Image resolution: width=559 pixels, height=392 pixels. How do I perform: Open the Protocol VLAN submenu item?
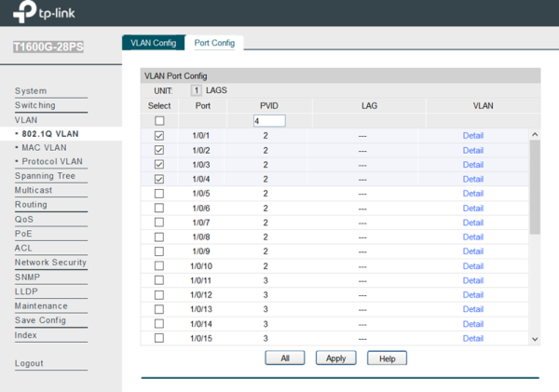[x=51, y=161]
